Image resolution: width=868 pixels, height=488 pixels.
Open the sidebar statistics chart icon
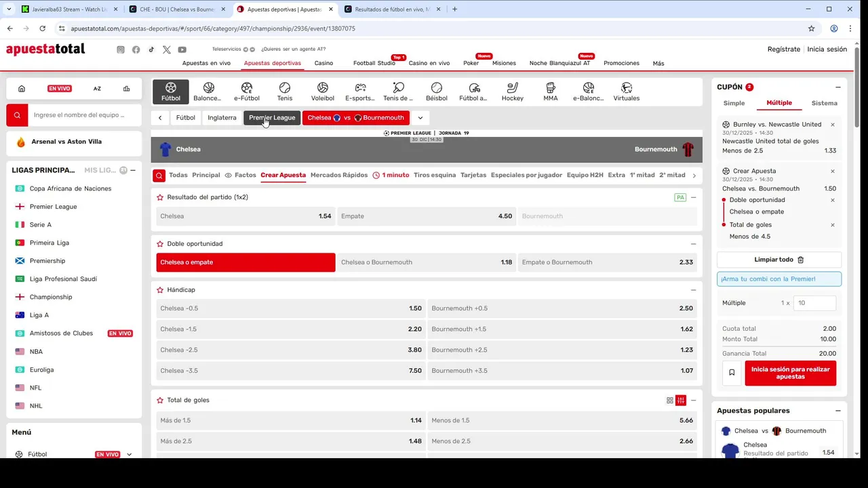[x=127, y=89]
